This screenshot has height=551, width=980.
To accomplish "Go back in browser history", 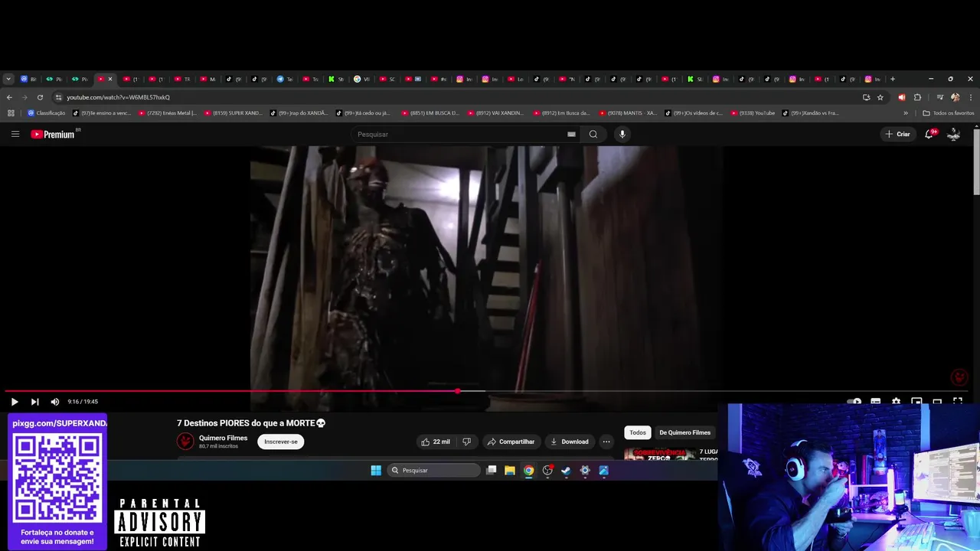I will click(9, 97).
